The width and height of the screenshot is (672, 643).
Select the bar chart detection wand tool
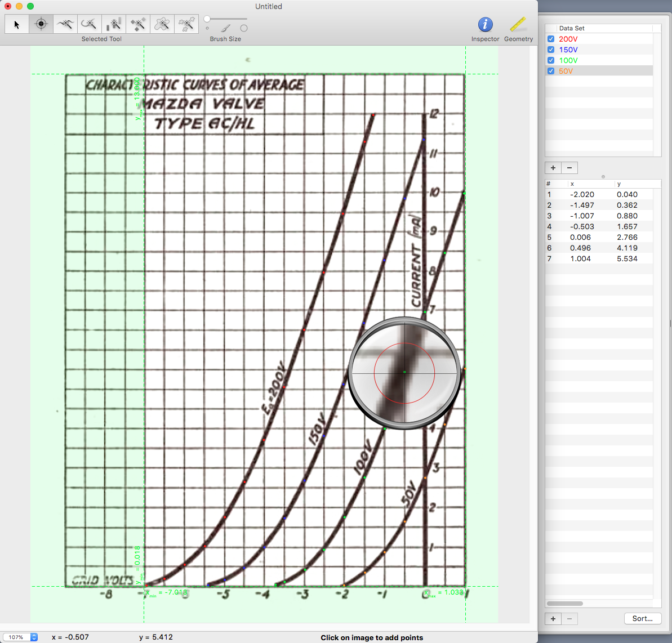click(x=114, y=24)
